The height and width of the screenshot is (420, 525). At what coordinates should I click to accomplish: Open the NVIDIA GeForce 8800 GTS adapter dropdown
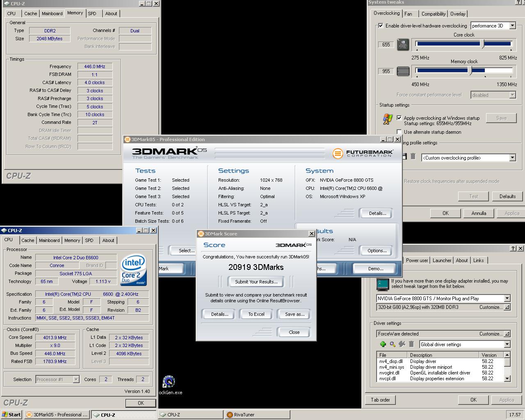pyautogui.click(x=507, y=298)
